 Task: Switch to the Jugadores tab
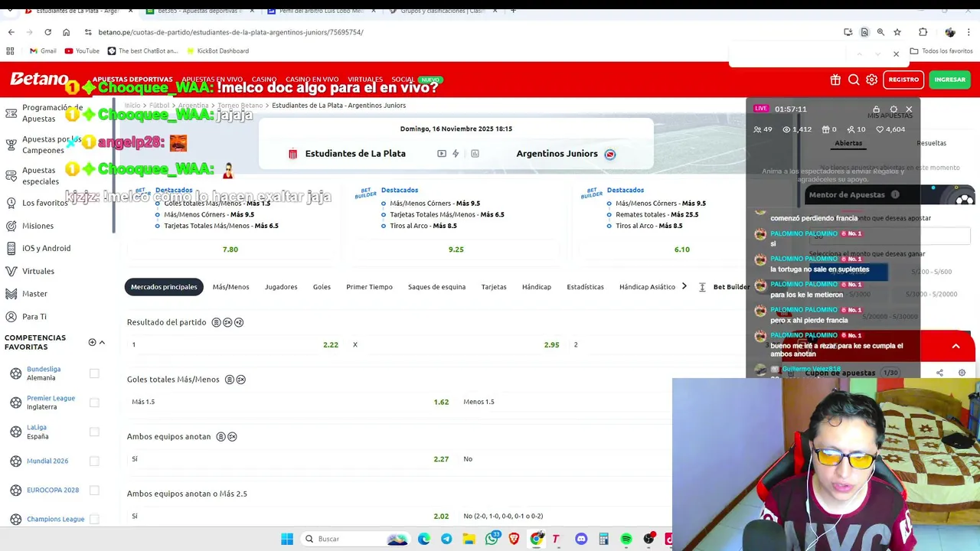(281, 287)
